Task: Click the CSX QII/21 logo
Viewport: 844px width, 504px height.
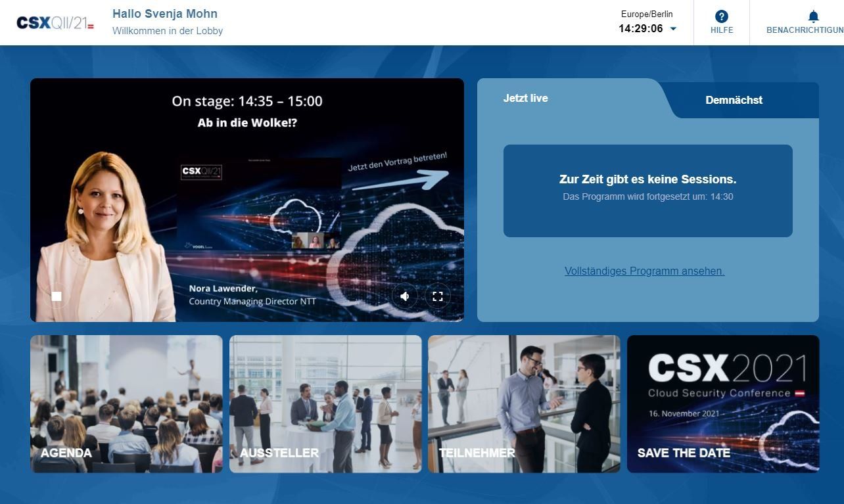Action: (55, 23)
